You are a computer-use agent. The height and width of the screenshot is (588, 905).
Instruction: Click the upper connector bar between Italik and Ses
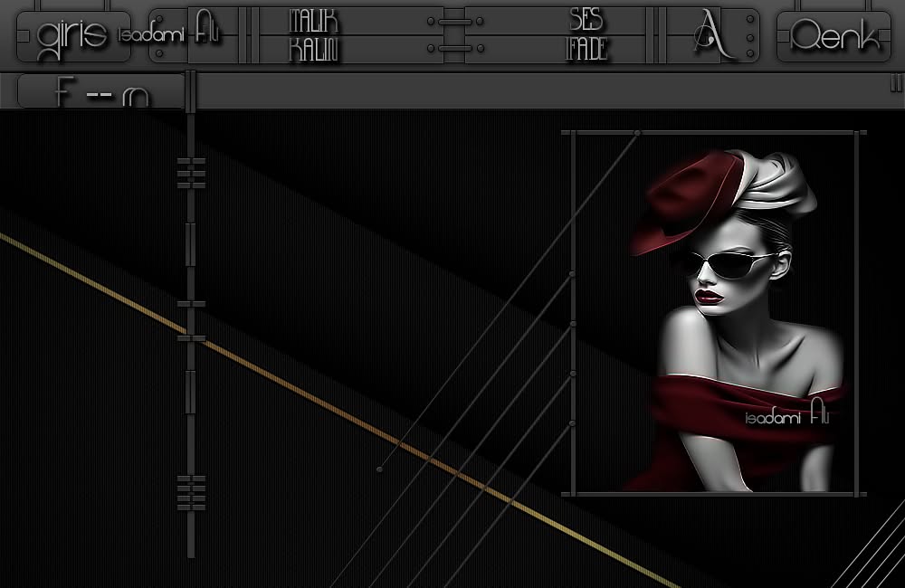(455, 22)
